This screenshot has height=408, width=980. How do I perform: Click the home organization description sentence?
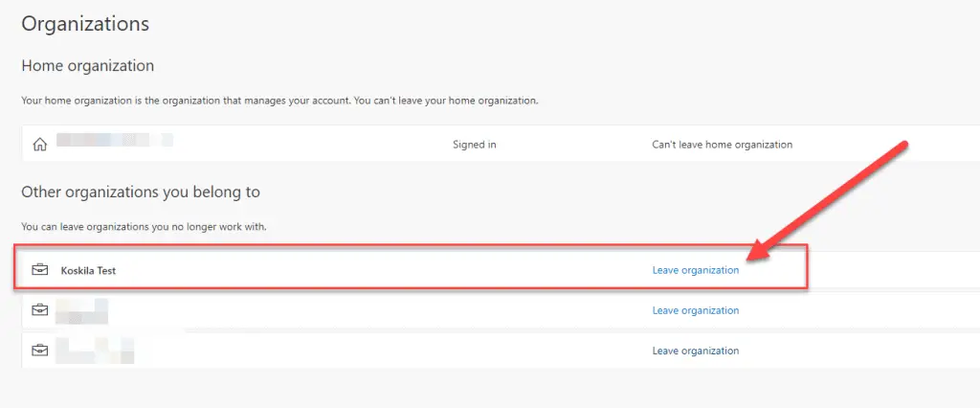point(279,101)
